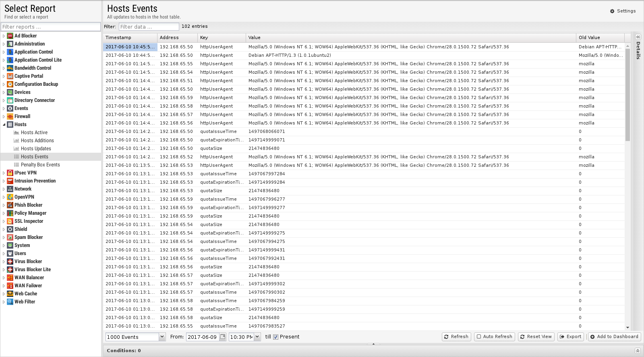Screen dimensions: 644x357
Task: Expand the Events tree node
Action: [x=4, y=108]
